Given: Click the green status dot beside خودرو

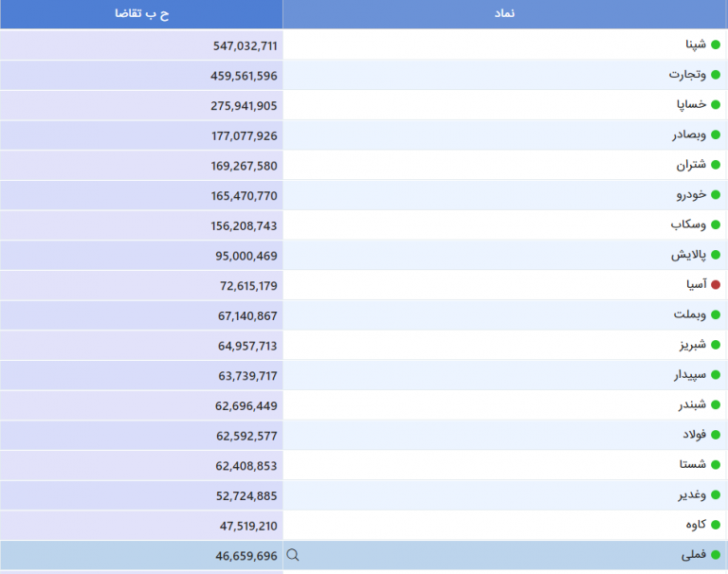Looking at the screenshot, I should point(716,195).
